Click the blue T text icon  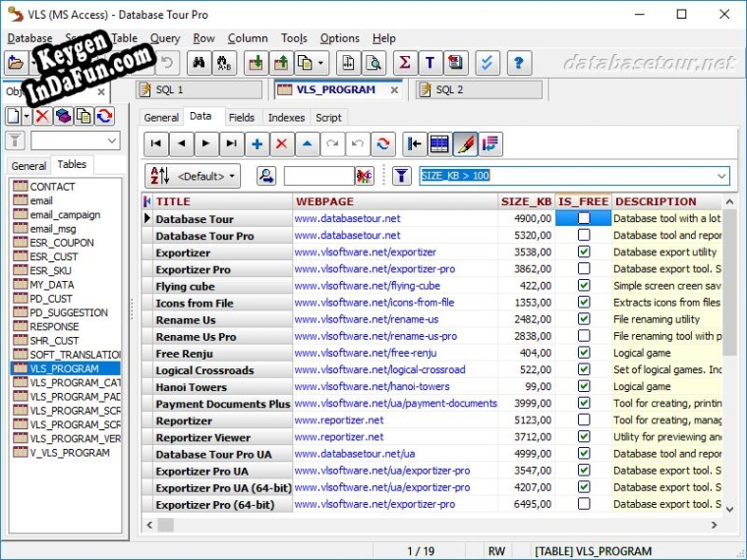(x=431, y=62)
